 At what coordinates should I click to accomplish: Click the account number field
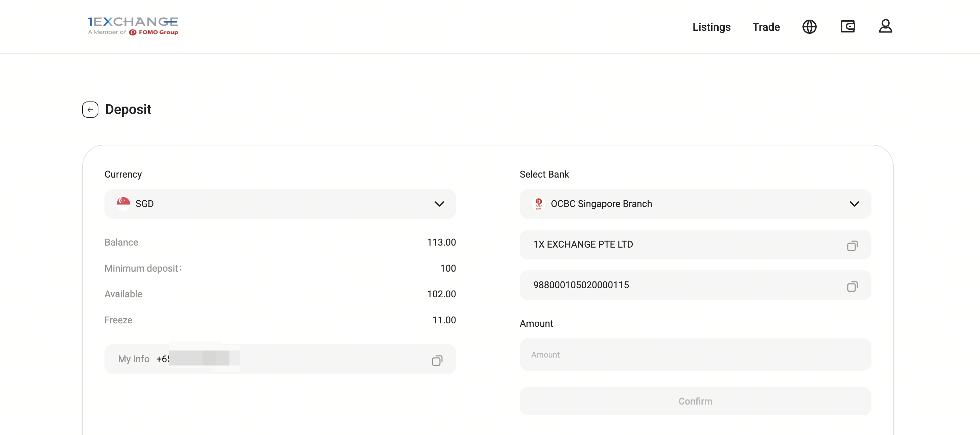click(x=677, y=285)
